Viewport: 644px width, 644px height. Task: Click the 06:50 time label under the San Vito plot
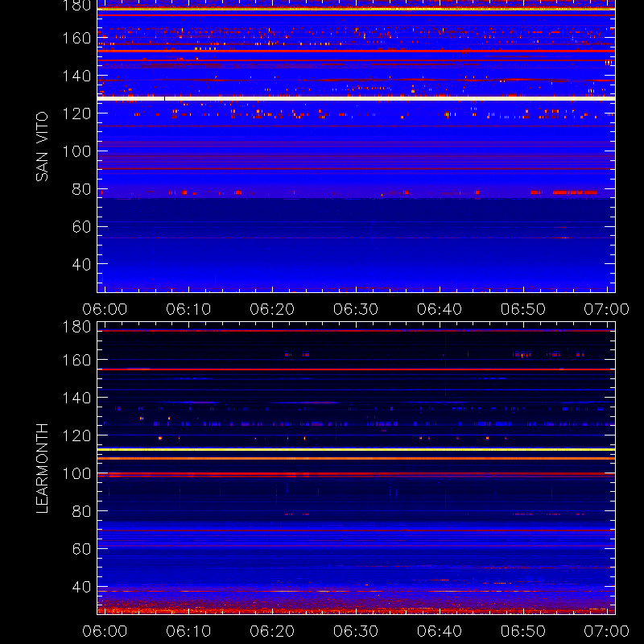[x=523, y=309]
